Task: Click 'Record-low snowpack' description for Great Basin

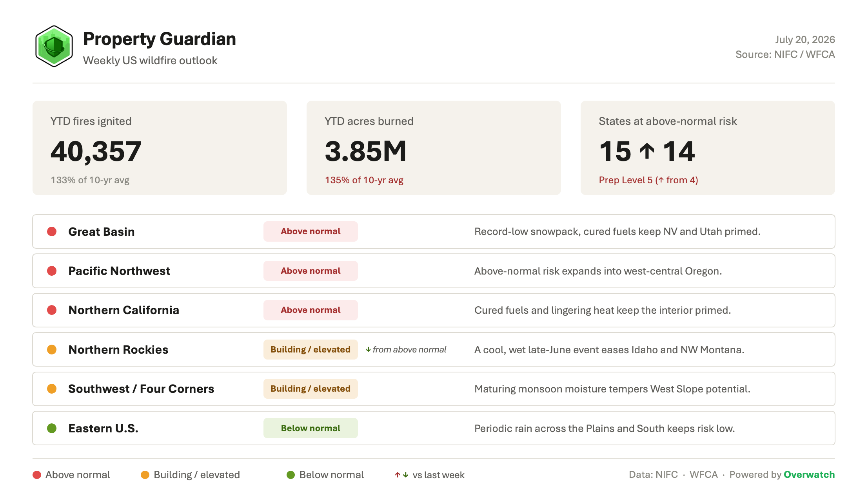Action: coord(617,231)
